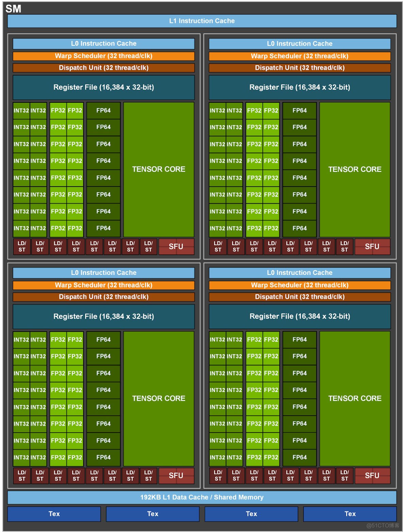Click TENSOR CORE in the bottom-right partition

point(355,399)
